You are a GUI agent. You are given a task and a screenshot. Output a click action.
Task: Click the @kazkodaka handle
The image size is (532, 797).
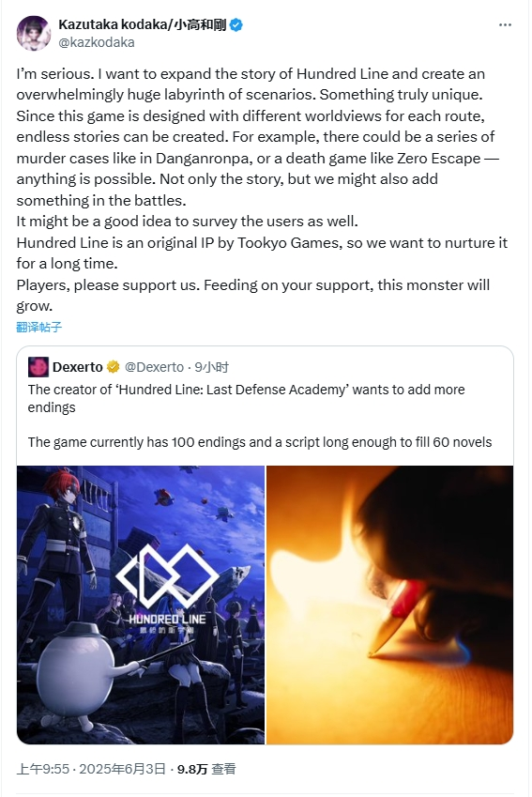pos(97,42)
